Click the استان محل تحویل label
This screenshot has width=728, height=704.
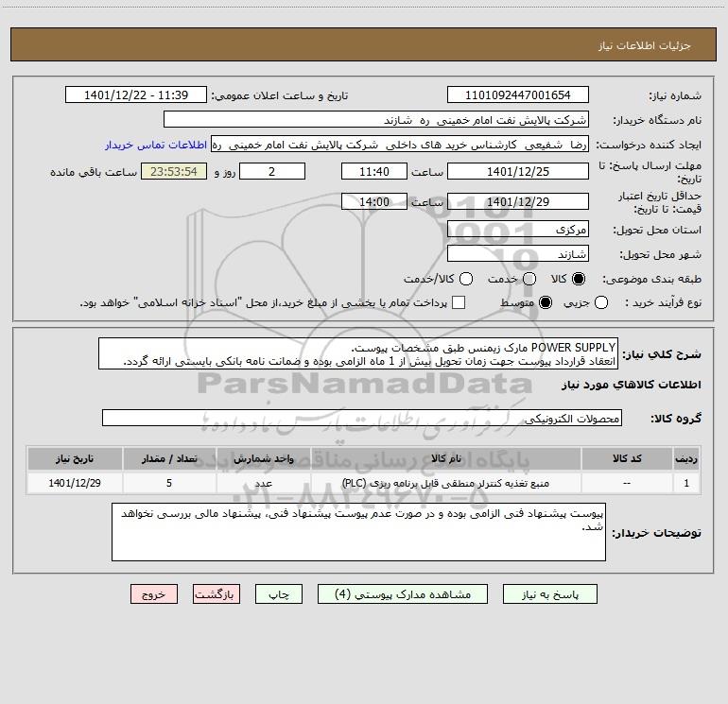(657, 231)
